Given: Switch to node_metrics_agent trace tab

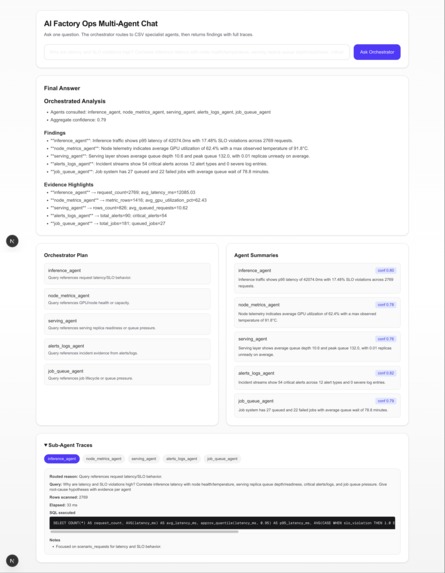Looking at the screenshot, I should (x=103, y=459).
